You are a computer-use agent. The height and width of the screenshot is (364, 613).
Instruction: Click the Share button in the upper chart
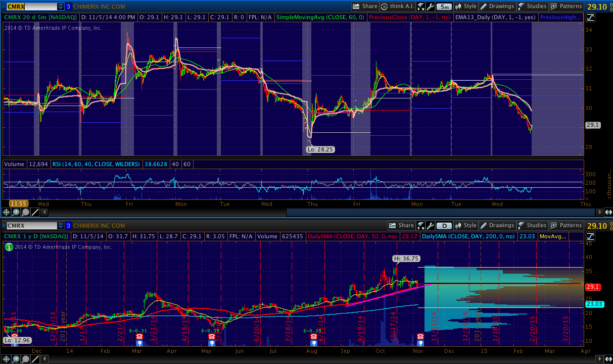365,7
